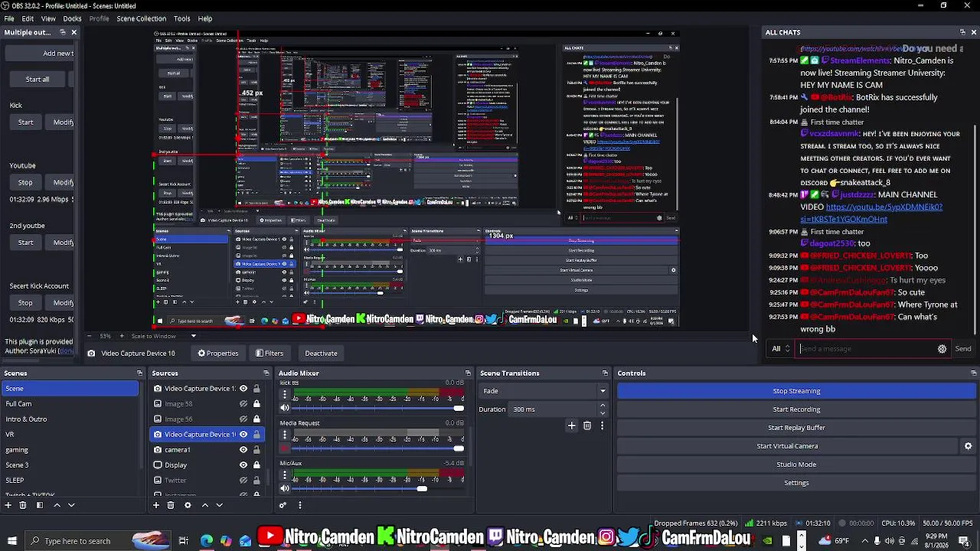Float the Scenes dock panel
This screenshot has height=551, width=980.
(139, 373)
